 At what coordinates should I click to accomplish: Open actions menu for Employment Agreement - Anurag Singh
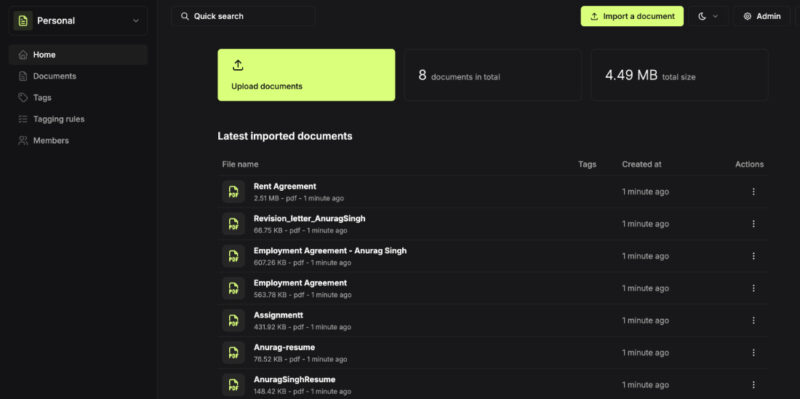tap(753, 256)
